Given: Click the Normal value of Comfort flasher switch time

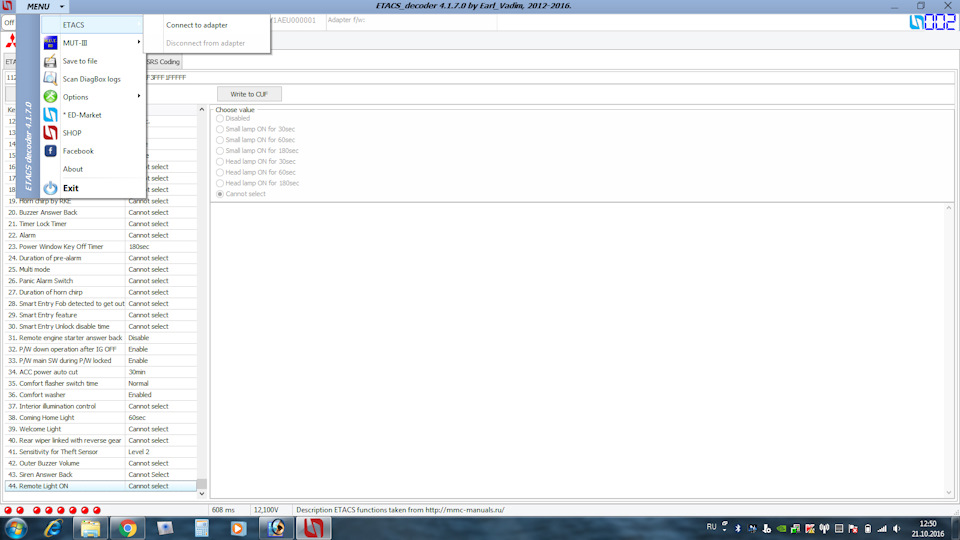Looking at the screenshot, I should pos(138,383).
